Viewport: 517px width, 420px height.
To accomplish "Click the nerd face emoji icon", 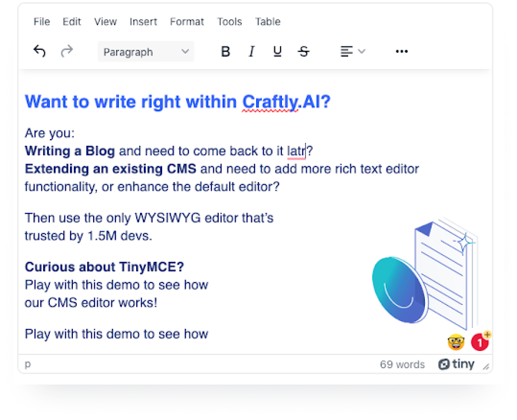I will point(456,342).
